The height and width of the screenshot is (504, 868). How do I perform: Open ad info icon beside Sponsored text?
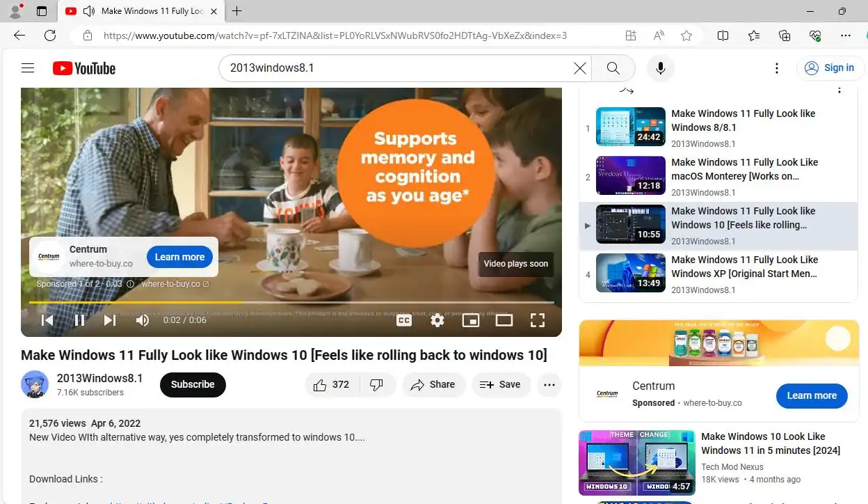click(x=130, y=284)
